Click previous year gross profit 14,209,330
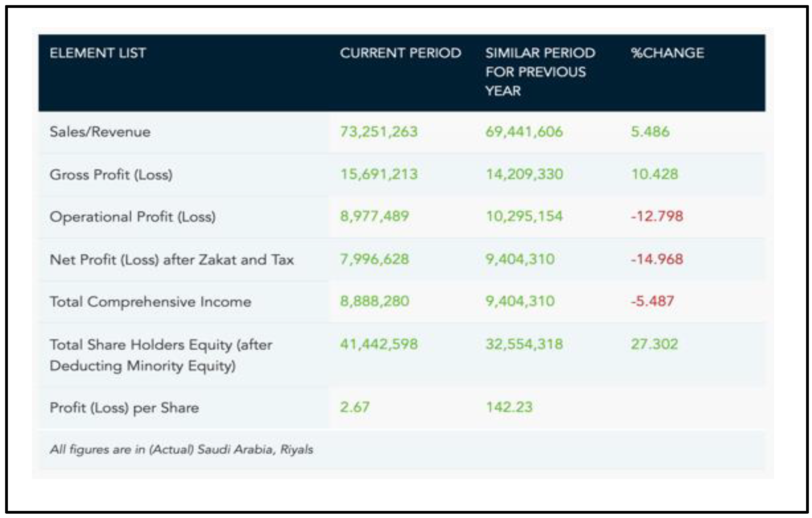 tap(524, 174)
